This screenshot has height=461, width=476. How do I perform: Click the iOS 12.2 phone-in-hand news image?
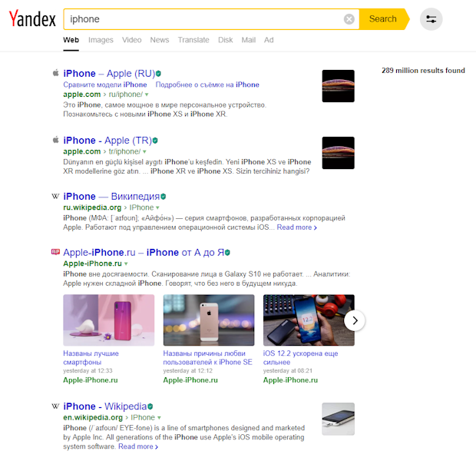tap(309, 320)
